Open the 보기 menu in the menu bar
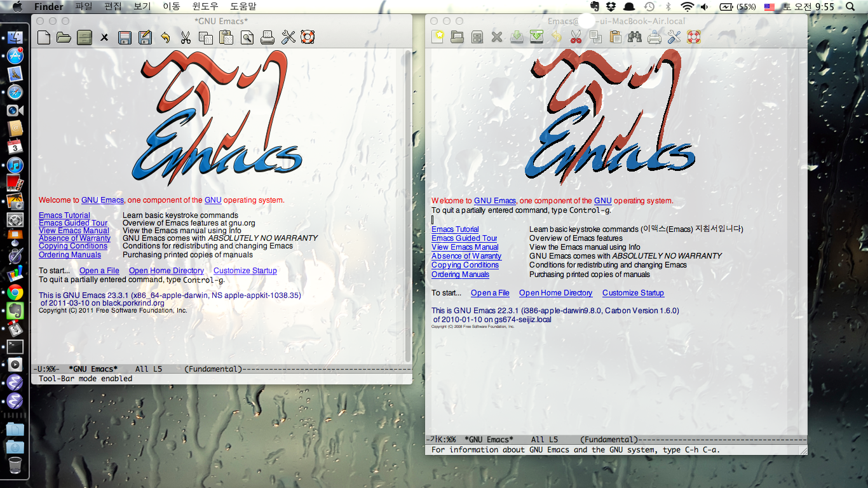The height and width of the screenshot is (488, 868). pyautogui.click(x=142, y=6)
